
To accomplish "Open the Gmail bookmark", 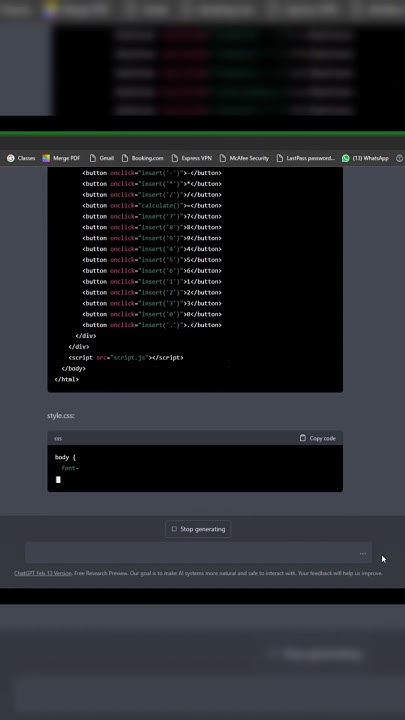I will tap(101, 158).
